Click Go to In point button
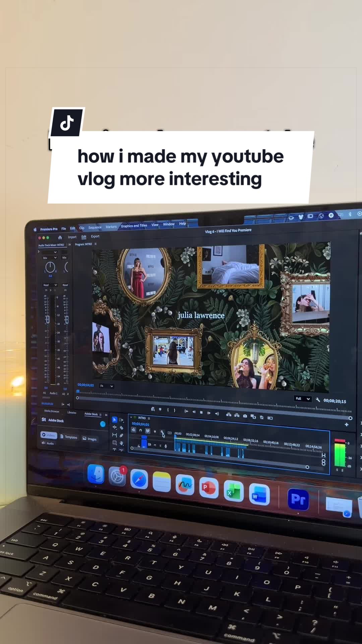The image size is (362, 644). click(186, 411)
